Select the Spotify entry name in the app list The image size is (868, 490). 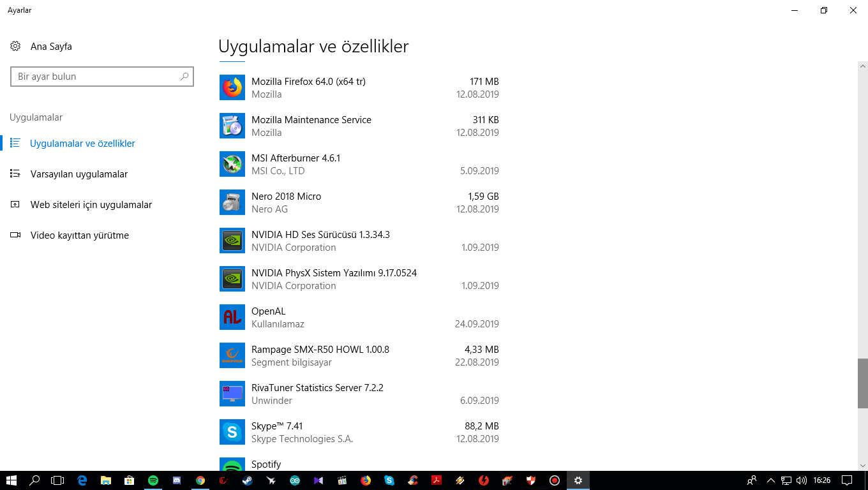[x=266, y=464]
